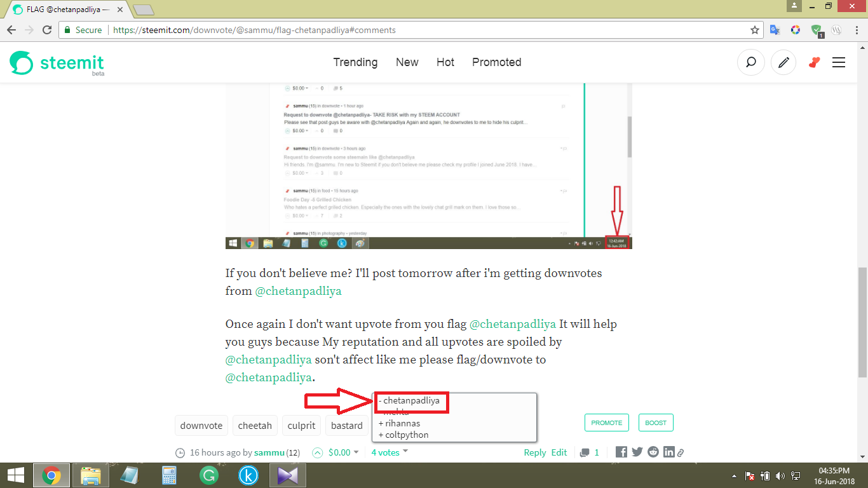This screenshot has width=868, height=488.
Task: Go to the Steemit home logo
Action: coord(57,63)
